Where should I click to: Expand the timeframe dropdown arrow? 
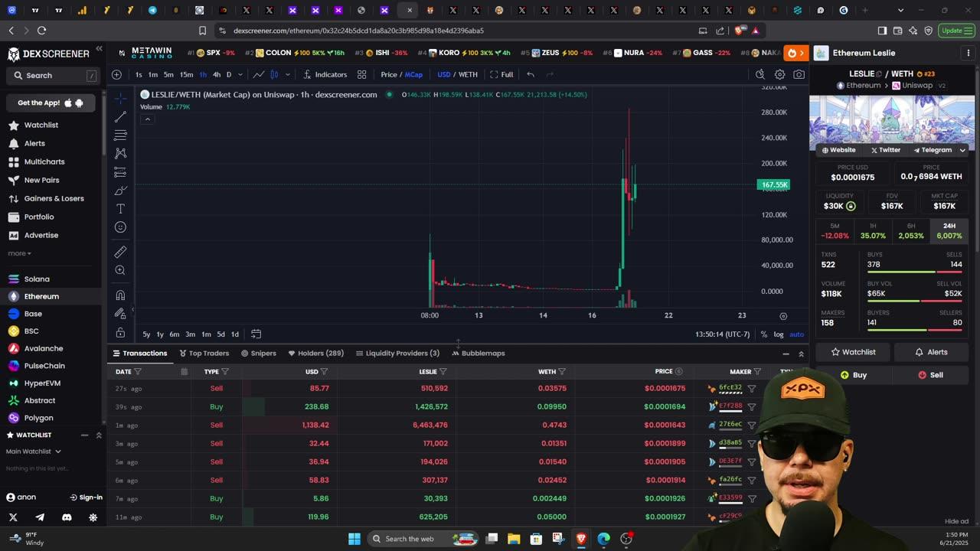240,74
